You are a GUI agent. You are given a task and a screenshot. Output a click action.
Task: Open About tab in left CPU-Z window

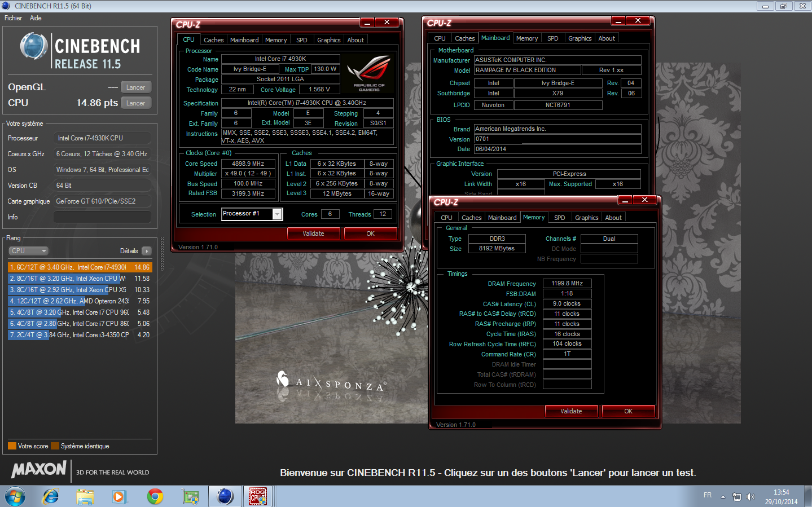355,40
